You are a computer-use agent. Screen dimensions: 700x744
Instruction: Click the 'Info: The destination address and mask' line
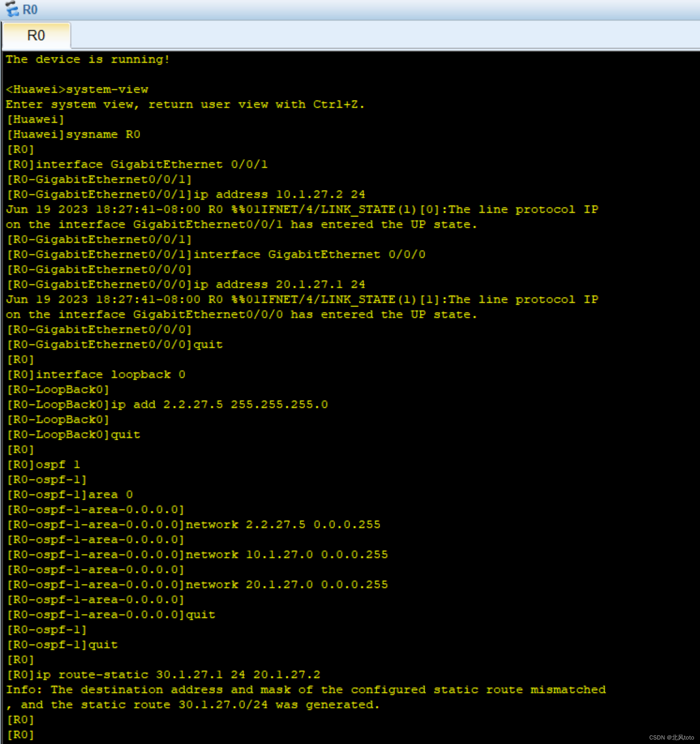(306, 690)
